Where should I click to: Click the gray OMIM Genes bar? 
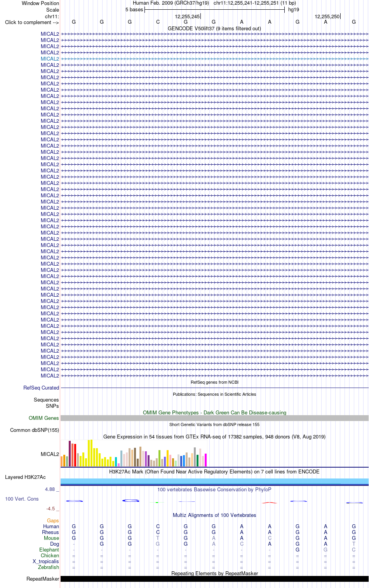pos(214,418)
